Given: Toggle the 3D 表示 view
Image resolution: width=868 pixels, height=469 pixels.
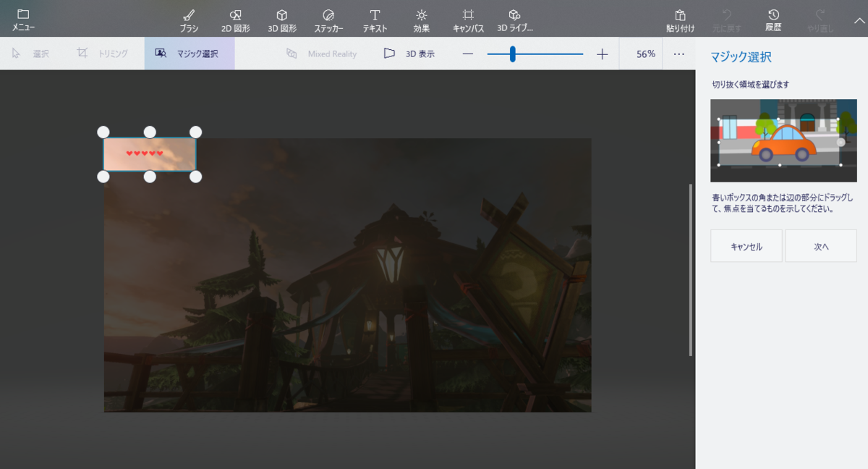Looking at the screenshot, I should click(x=409, y=54).
